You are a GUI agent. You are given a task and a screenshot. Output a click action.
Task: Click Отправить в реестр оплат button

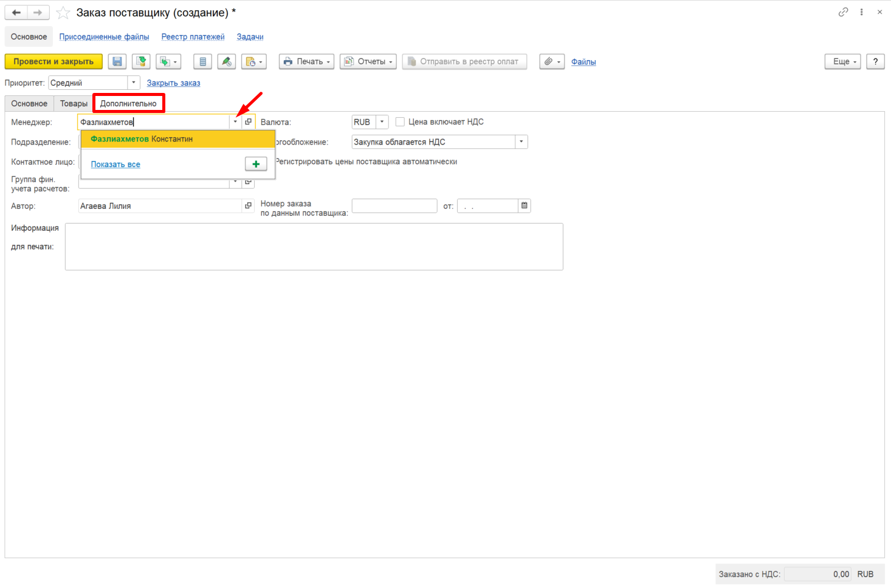coord(464,61)
